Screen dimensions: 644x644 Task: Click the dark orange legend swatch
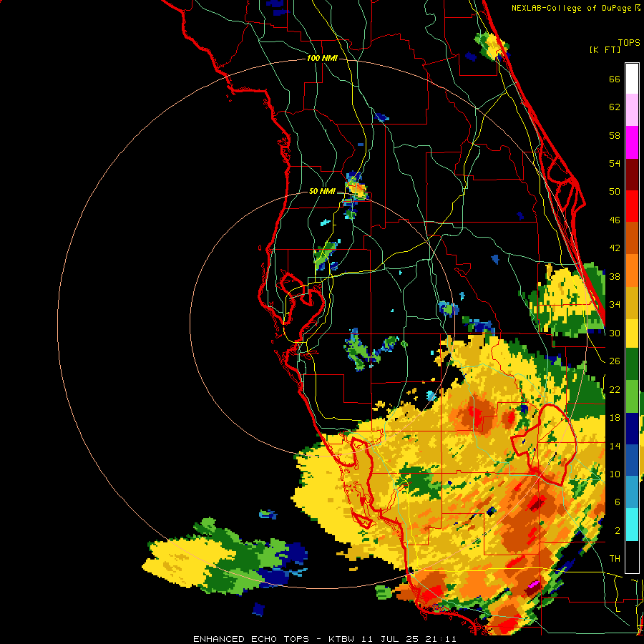tap(632, 238)
